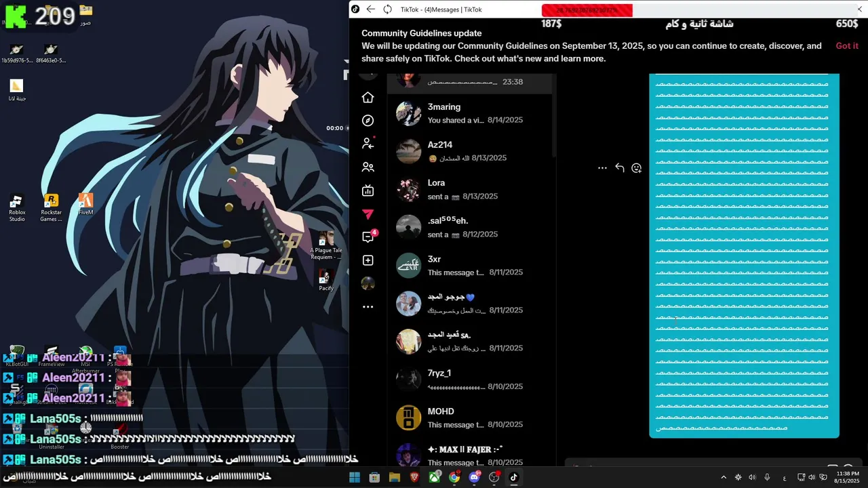Viewport: 868px width, 488px height.
Task: Click the microphone icon in system tray
Action: 767,477
